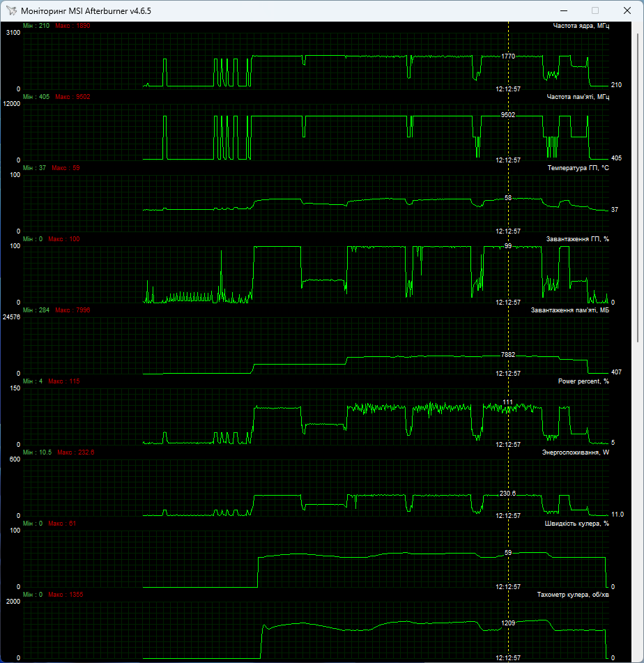Click the 'Макс : 61' fan speed label
Viewport: 644px width, 663px height.
tap(62, 524)
